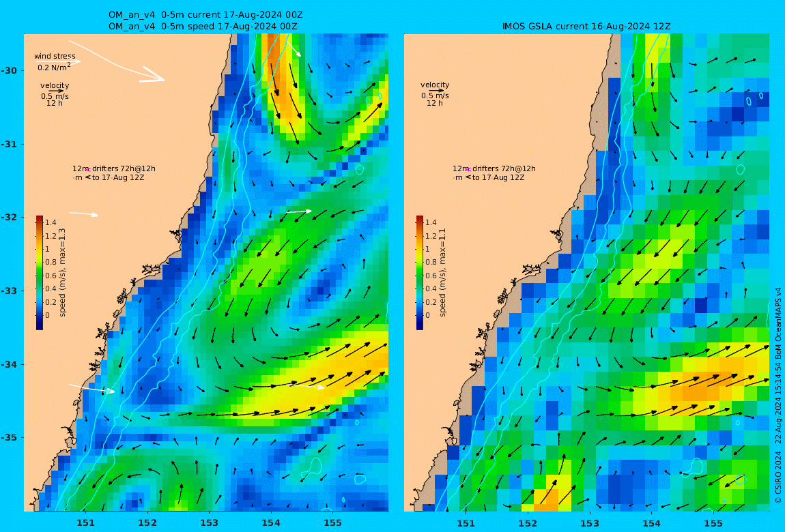
Task: Click the 'velocity' label in the left map
Action: click(55, 85)
